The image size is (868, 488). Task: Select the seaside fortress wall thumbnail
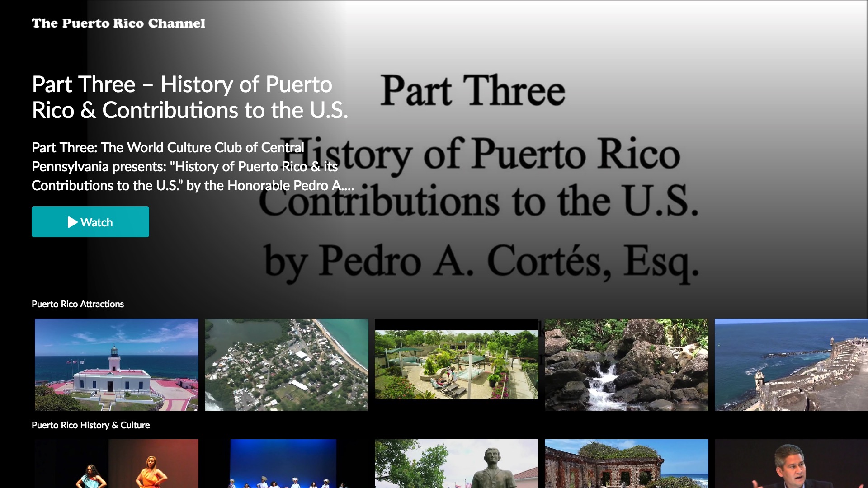[x=791, y=365]
